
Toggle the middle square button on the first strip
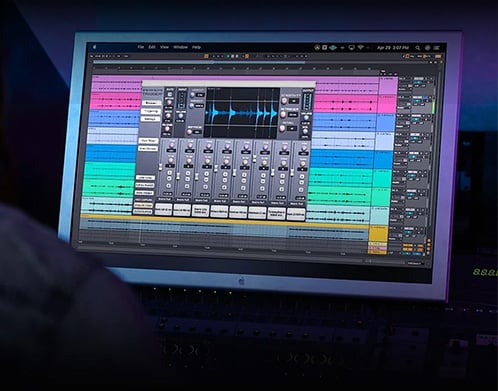point(169,179)
